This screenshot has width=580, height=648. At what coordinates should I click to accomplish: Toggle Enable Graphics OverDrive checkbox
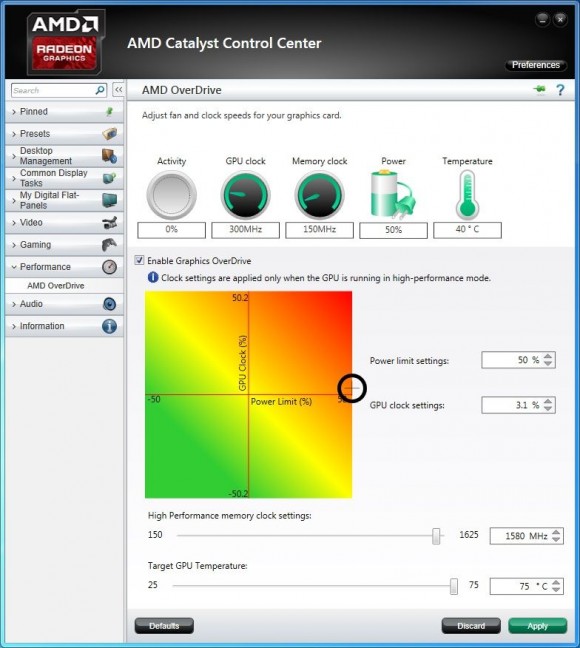[x=139, y=260]
